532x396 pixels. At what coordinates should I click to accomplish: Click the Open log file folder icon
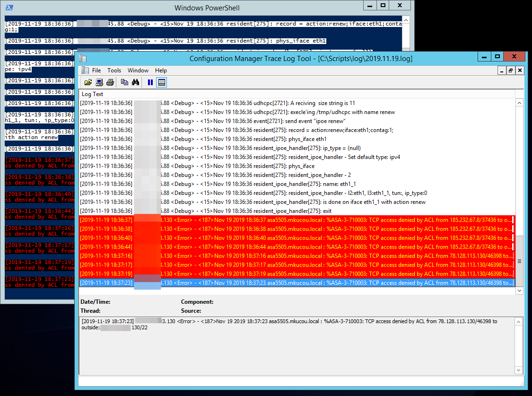click(x=88, y=82)
